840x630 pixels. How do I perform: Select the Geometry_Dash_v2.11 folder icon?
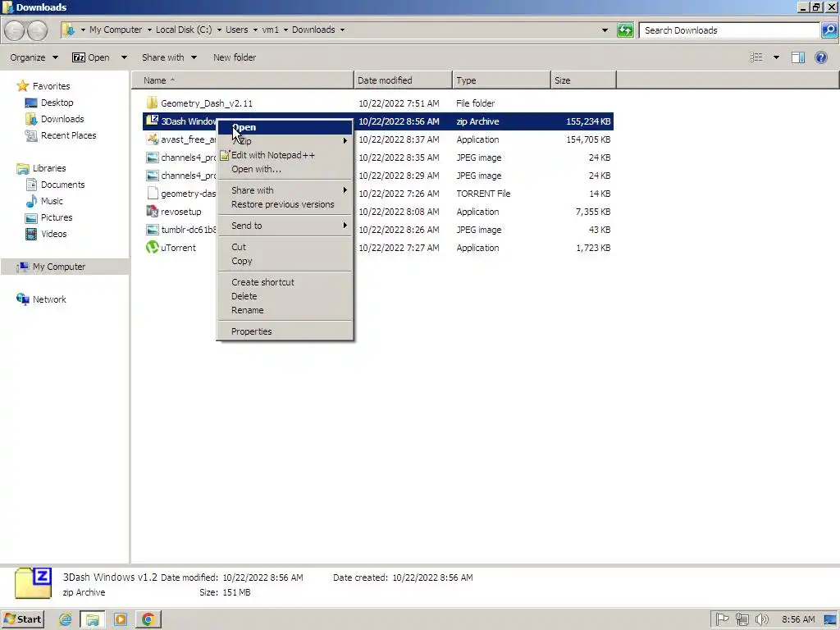(152, 103)
